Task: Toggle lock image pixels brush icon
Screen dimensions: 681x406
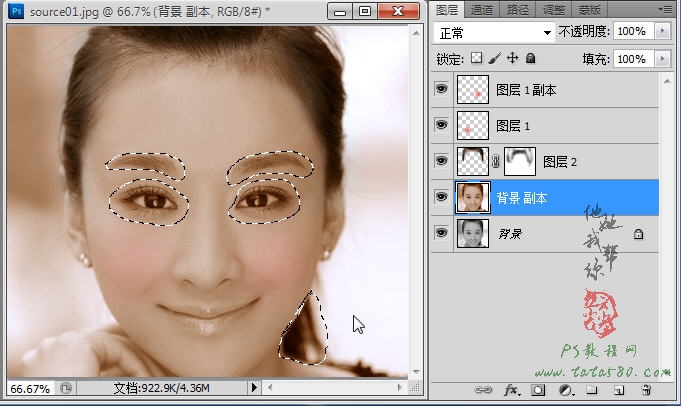Action: [494, 58]
